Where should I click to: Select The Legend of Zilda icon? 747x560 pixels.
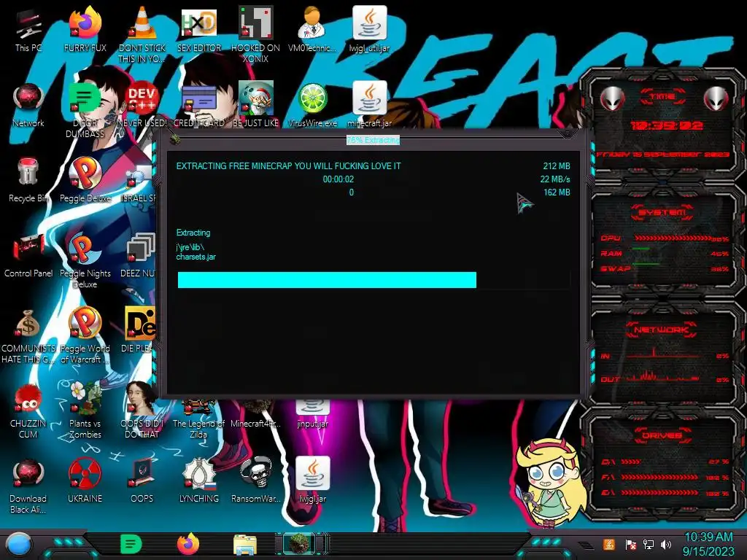(198, 418)
